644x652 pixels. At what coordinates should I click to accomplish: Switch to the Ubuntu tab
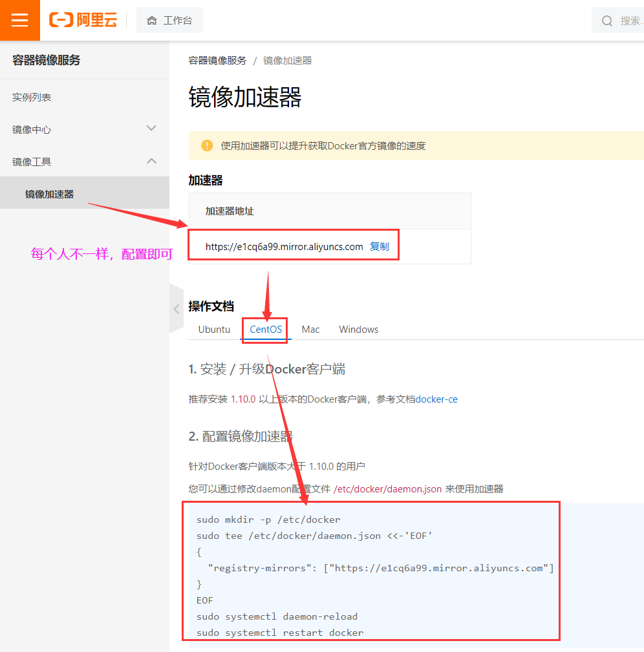(x=214, y=330)
